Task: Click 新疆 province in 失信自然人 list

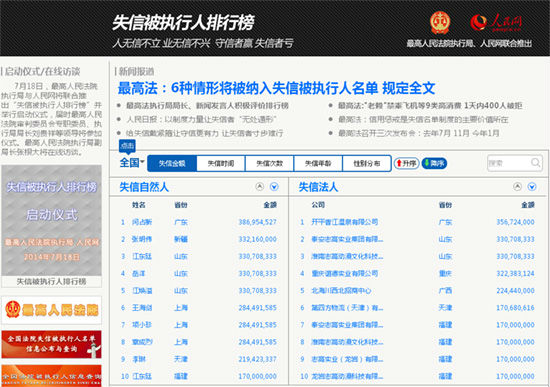Action: click(x=181, y=239)
